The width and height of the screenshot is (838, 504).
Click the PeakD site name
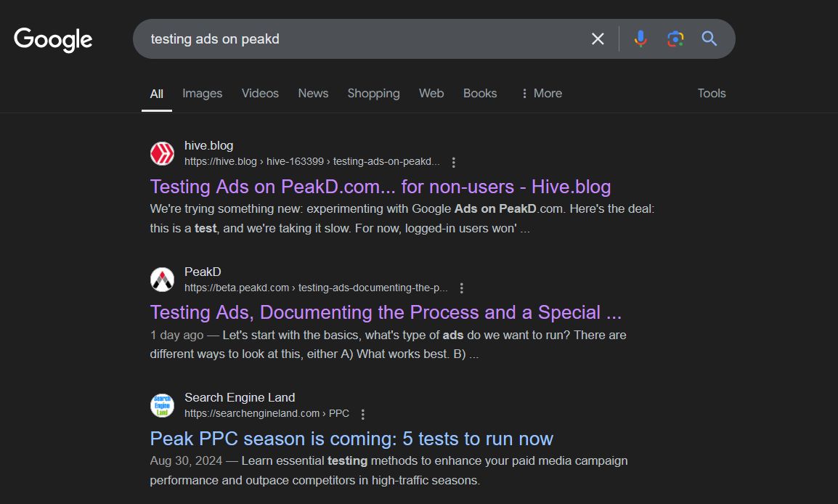203,272
